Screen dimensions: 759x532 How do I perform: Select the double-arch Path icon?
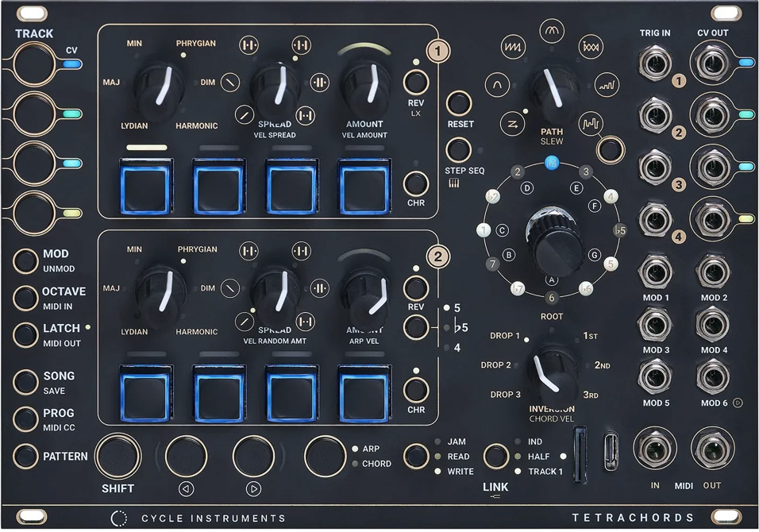(x=552, y=30)
